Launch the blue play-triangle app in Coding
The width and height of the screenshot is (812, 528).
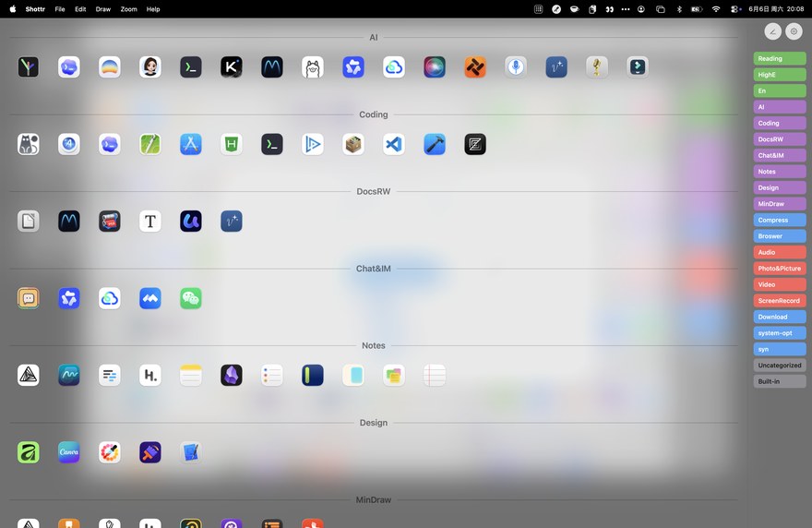pos(312,144)
